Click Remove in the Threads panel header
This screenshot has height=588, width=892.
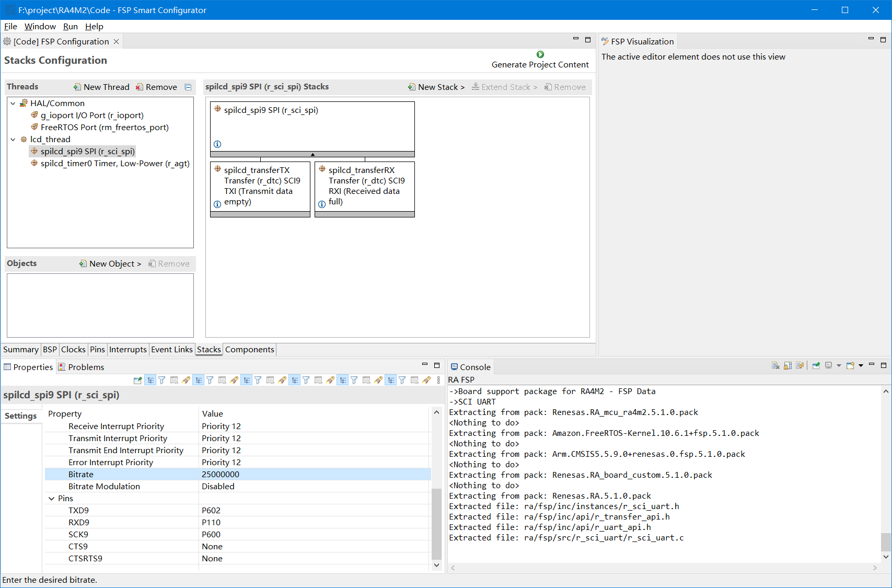pos(156,87)
